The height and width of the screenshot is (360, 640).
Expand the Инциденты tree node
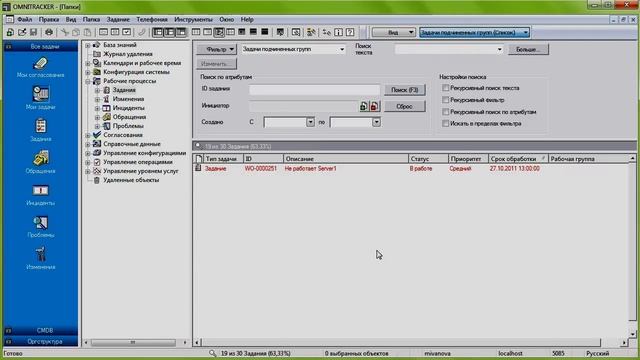(97, 108)
